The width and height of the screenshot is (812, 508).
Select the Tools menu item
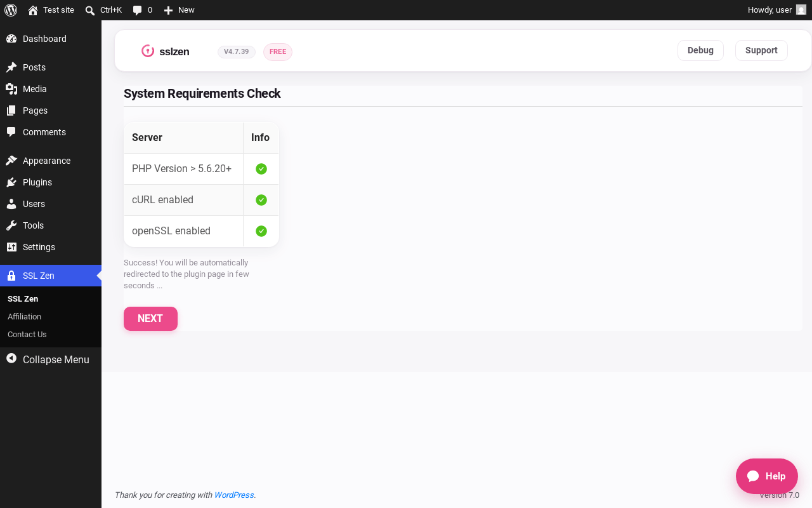[51, 225]
